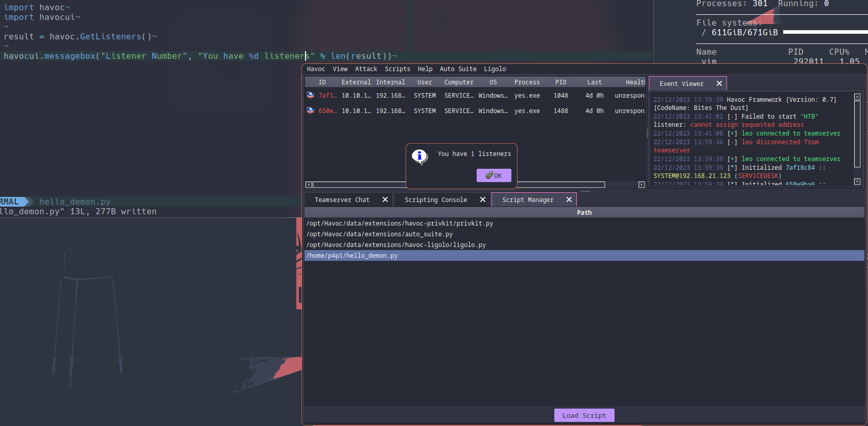Close the Teamserver Chat tab

click(x=385, y=199)
